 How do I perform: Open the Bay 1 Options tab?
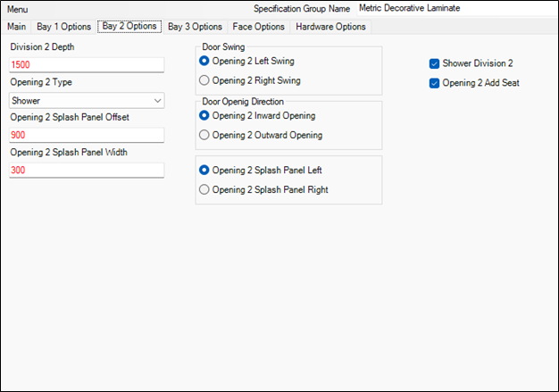(x=63, y=27)
